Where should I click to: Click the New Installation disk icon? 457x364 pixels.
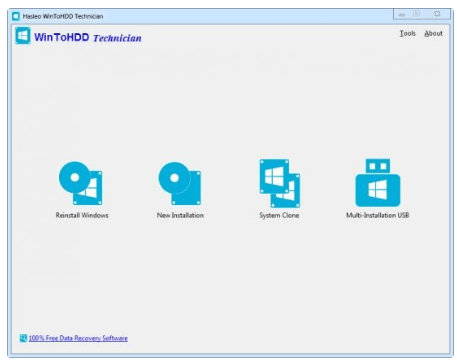tap(180, 183)
